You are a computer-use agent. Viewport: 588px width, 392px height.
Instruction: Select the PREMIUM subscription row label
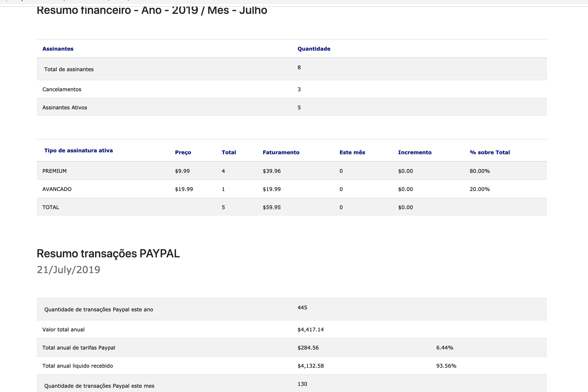54,171
